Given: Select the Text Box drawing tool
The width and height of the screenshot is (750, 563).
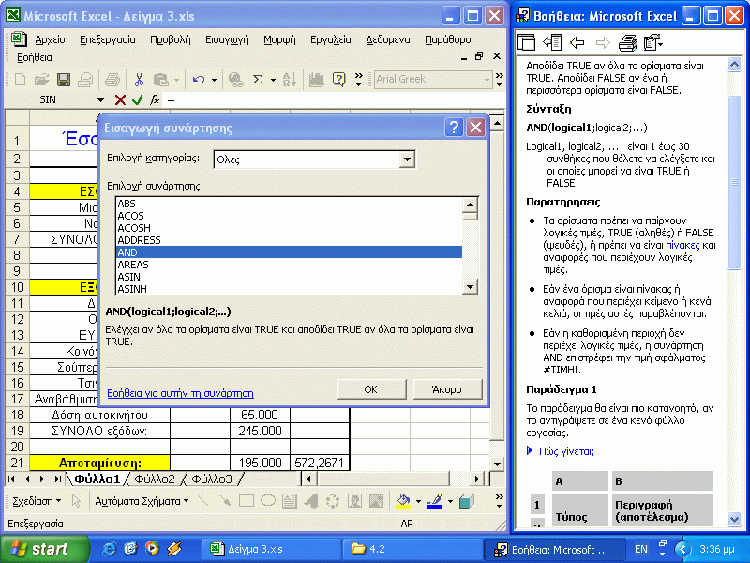Looking at the screenshot, I should click(x=289, y=501).
